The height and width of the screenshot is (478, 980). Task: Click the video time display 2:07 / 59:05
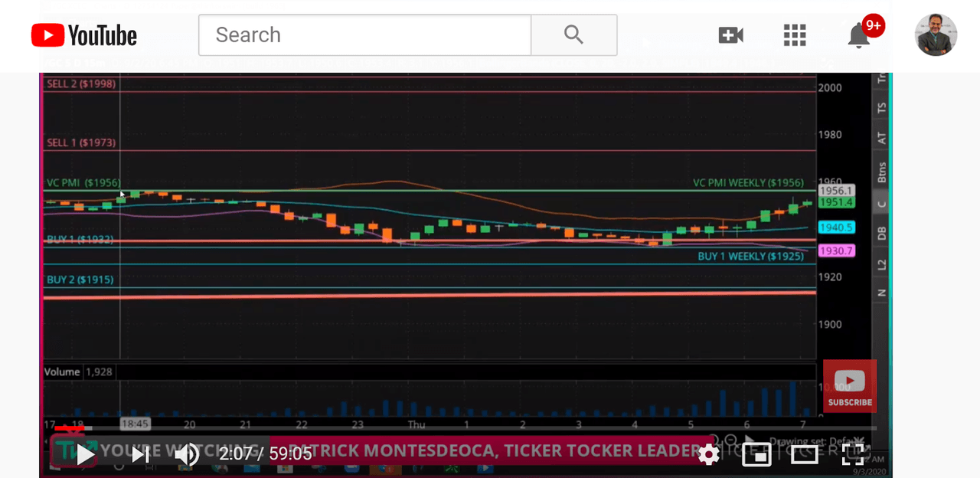tap(265, 454)
